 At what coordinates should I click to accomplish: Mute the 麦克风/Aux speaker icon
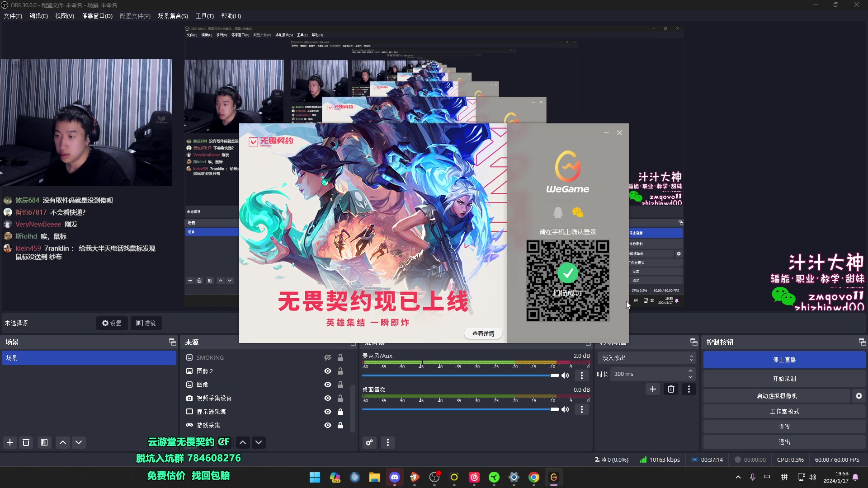pos(565,375)
